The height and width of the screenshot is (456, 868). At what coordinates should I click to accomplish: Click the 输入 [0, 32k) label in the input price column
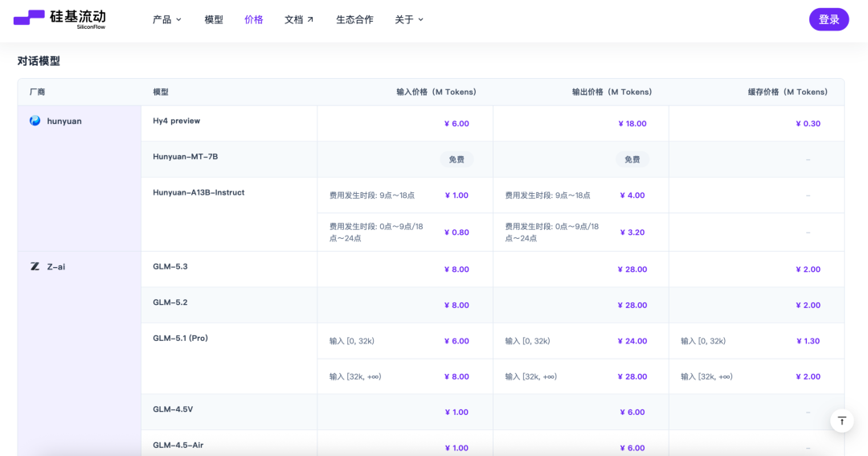point(351,341)
